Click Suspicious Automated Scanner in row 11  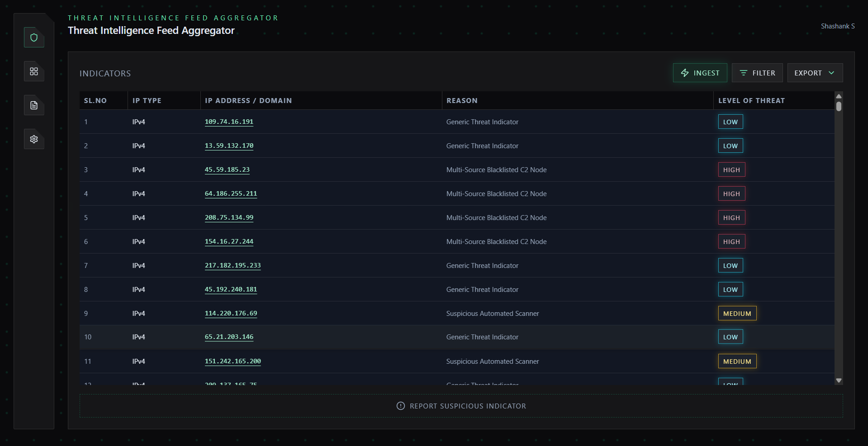(x=493, y=361)
